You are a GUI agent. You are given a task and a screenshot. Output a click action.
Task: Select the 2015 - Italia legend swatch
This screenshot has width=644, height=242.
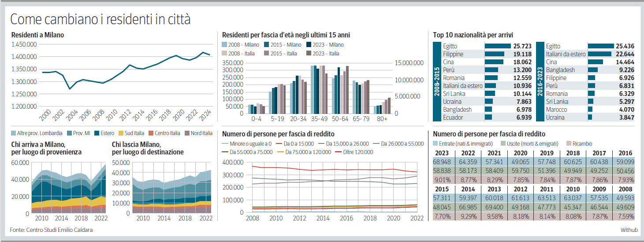tap(267, 54)
